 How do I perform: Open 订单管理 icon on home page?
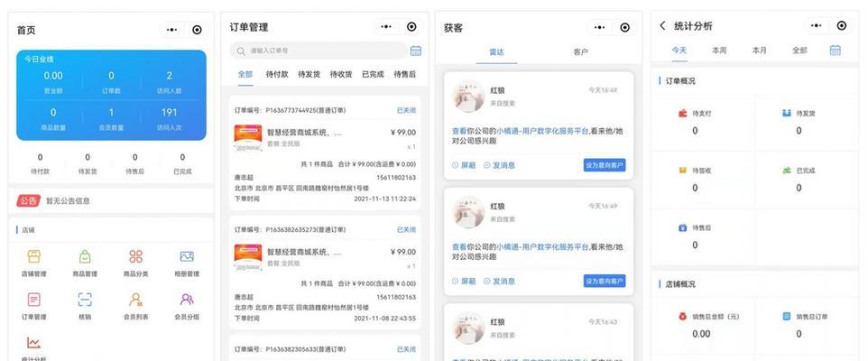pos(33,300)
